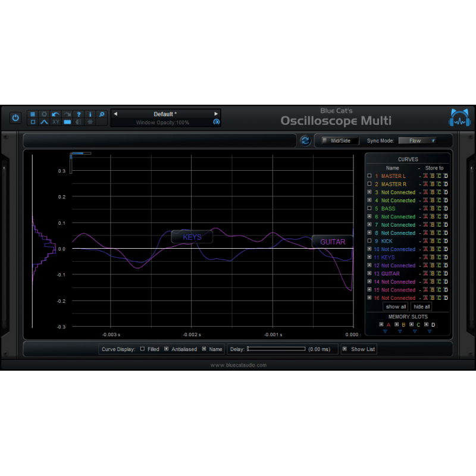Viewport: 476px width, 476px height.
Task: Open the help (question mark) icon
Action: coord(79,114)
